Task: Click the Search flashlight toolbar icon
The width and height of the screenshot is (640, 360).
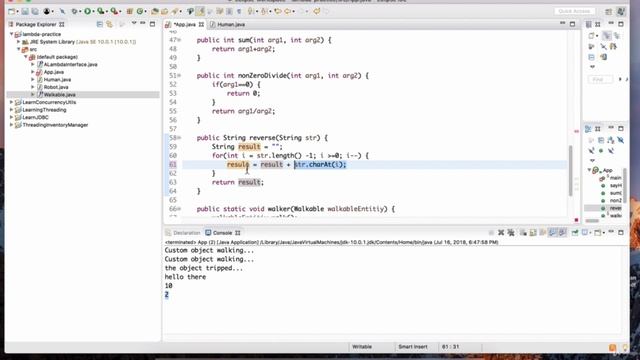Action: [175, 11]
